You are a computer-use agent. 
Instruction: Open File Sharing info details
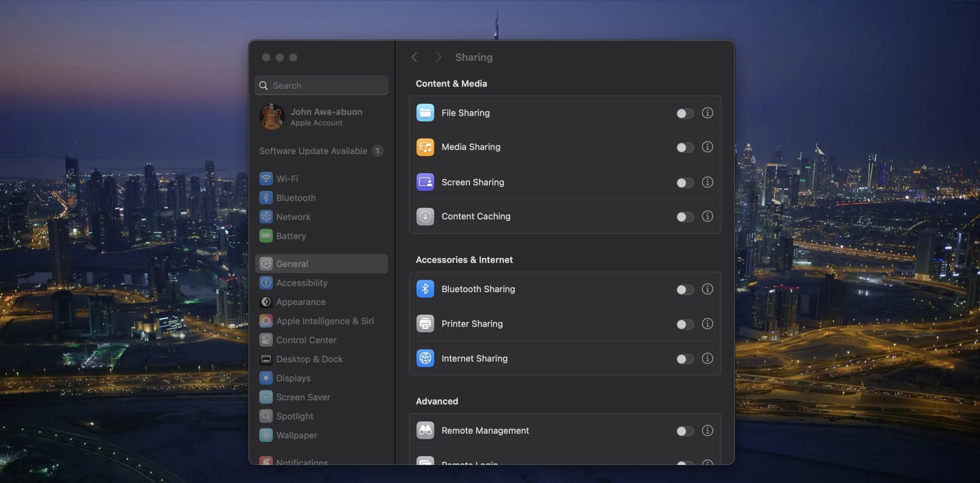pos(707,113)
